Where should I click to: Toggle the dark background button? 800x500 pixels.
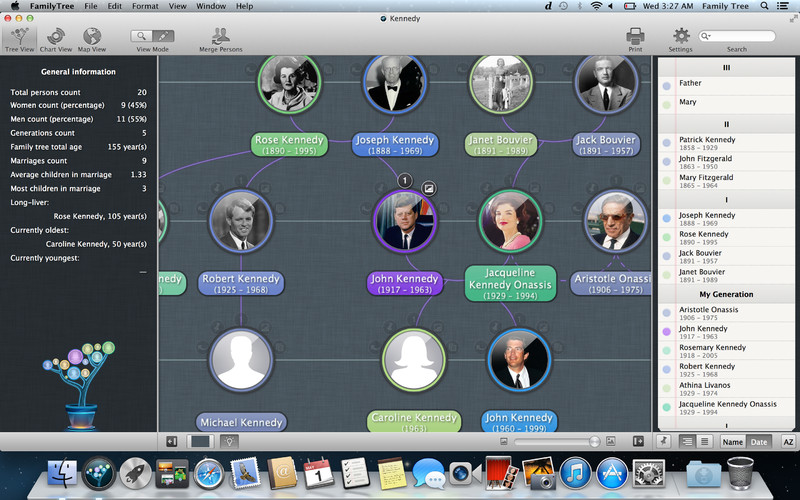pos(200,441)
